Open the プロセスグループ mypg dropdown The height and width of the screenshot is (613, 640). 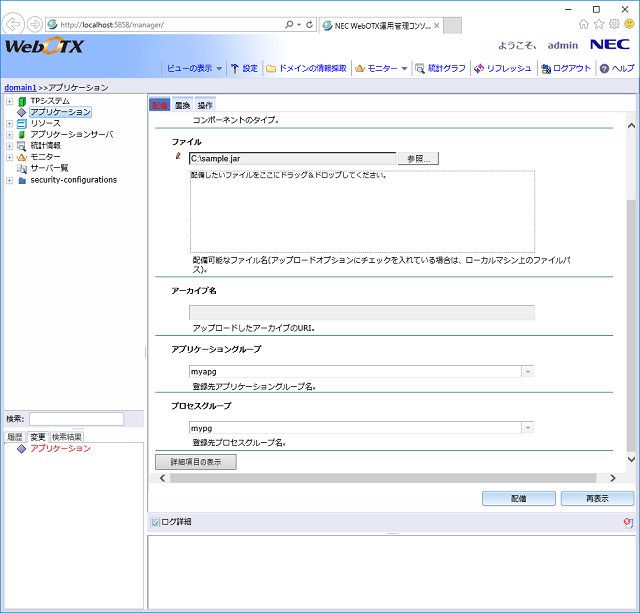(527, 428)
